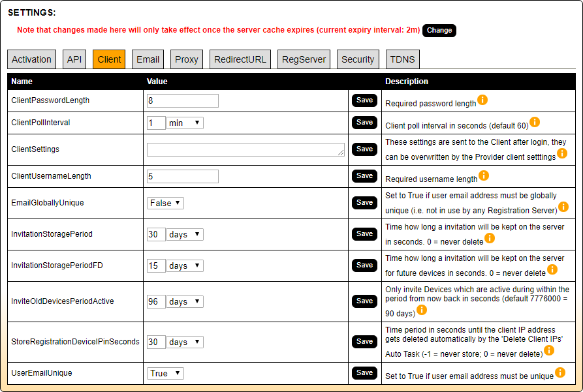
Task: Select the Activation tab
Action: coord(31,59)
